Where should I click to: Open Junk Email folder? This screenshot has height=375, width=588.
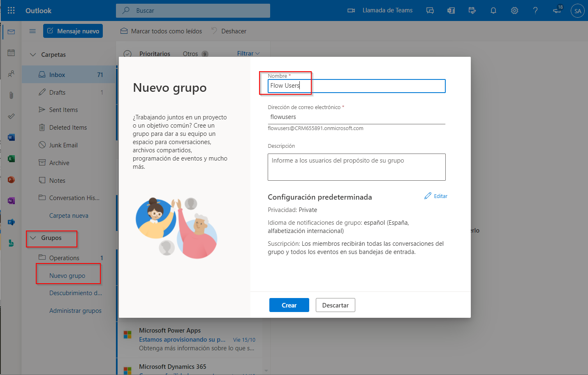click(69, 145)
